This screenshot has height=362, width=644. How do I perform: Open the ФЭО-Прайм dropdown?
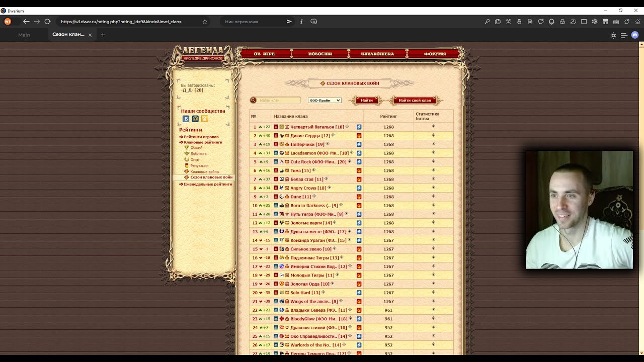[x=325, y=101]
